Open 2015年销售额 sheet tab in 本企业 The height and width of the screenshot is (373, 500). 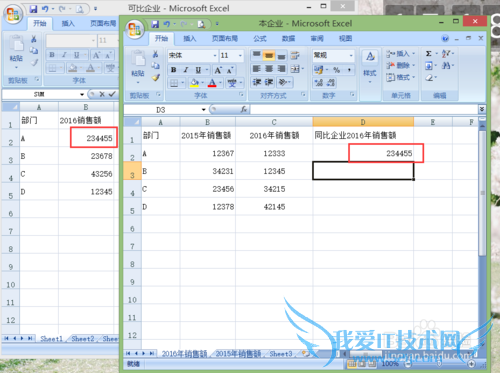[x=238, y=354]
